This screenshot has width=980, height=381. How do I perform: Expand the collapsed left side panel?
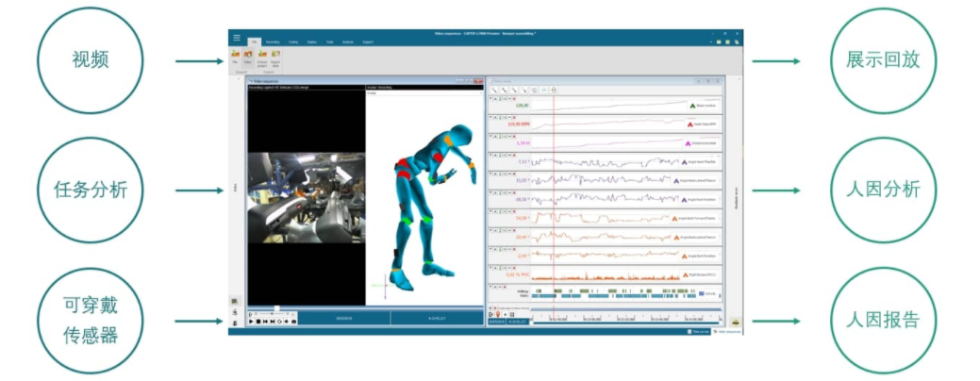point(235,189)
